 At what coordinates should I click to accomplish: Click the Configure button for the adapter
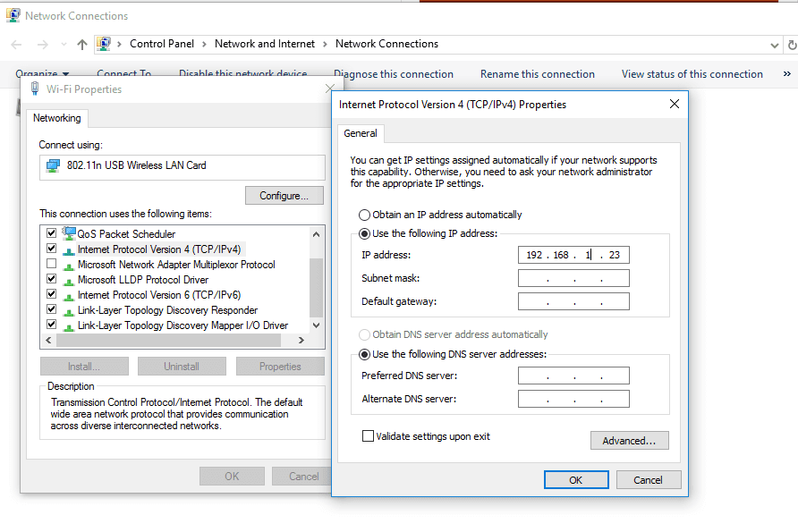click(284, 195)
